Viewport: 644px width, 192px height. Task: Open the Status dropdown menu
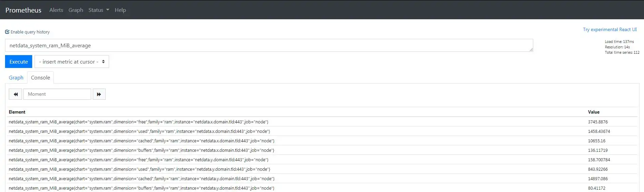click(99, 10)
